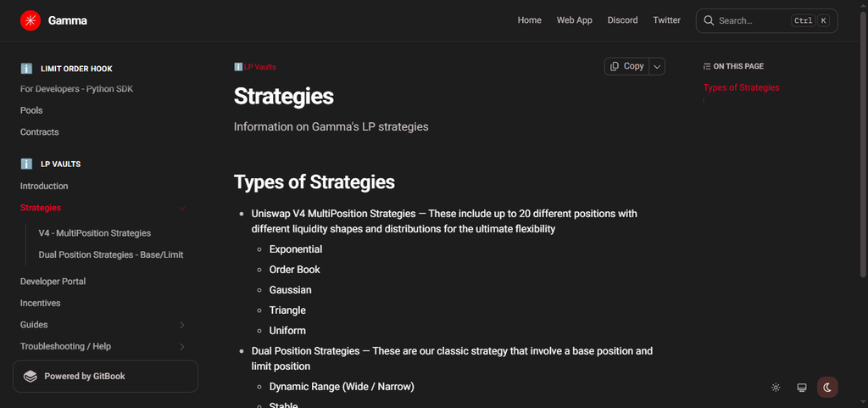Click 'Information on Gamma's LP strategies' subtitle

pyautogui.click(x=331, y=126)
